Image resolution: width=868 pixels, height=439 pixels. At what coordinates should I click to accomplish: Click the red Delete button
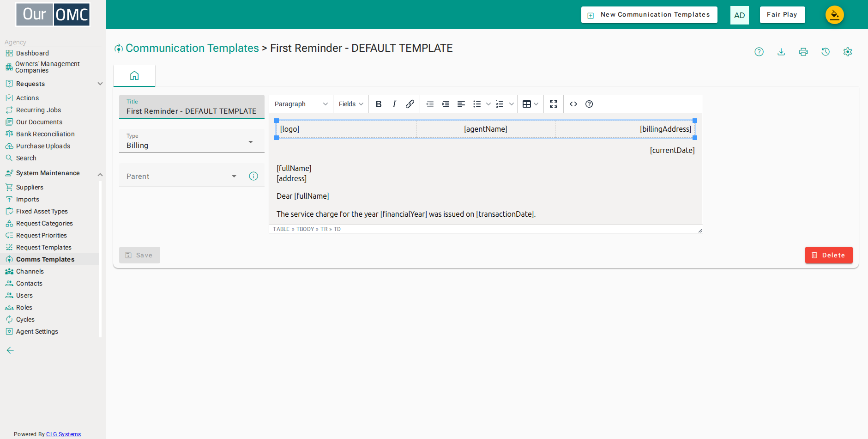(x=829, y=255)
